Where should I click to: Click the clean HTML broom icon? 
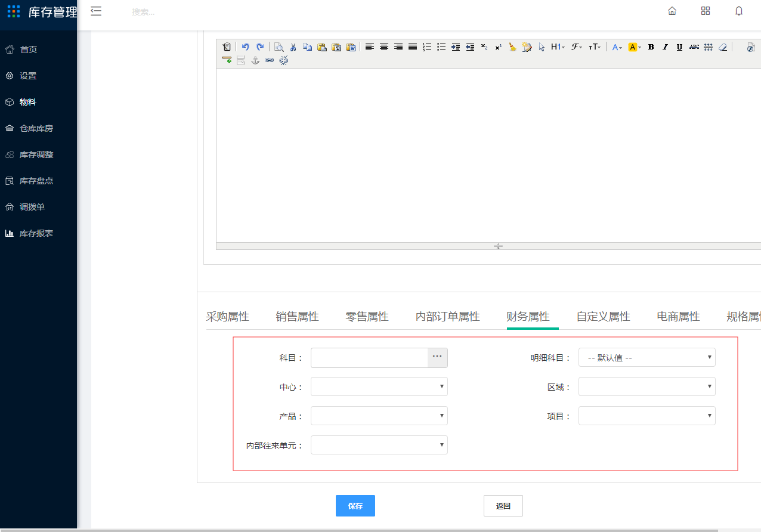pyautogui.click(x=513, y=47)
